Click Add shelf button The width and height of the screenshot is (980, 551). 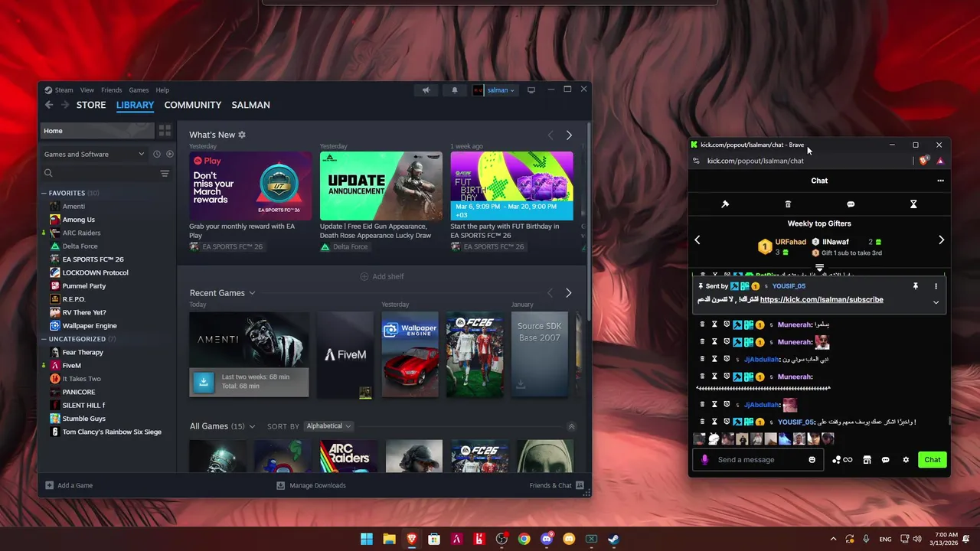[x=382, y=276]
